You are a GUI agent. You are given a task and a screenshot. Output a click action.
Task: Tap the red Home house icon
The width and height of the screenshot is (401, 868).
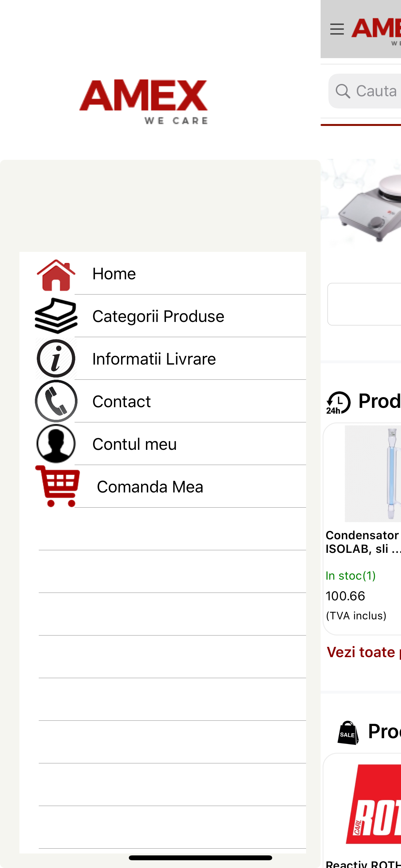[56, 275]
